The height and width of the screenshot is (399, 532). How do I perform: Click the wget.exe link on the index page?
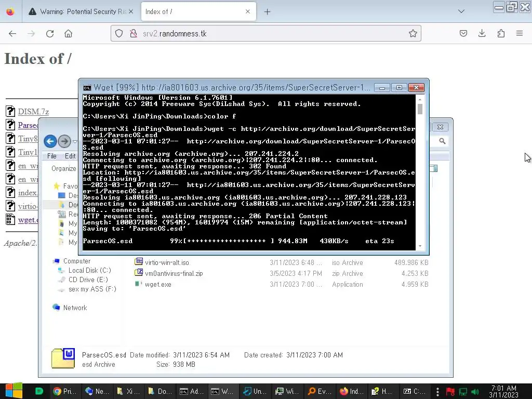pyautogui.click(x=28, y=220)
